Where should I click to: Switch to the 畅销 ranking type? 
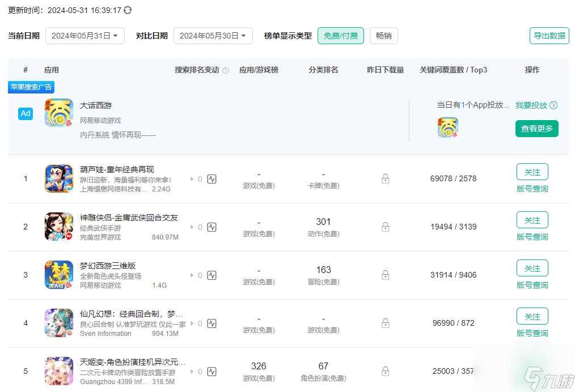(383, 35)
